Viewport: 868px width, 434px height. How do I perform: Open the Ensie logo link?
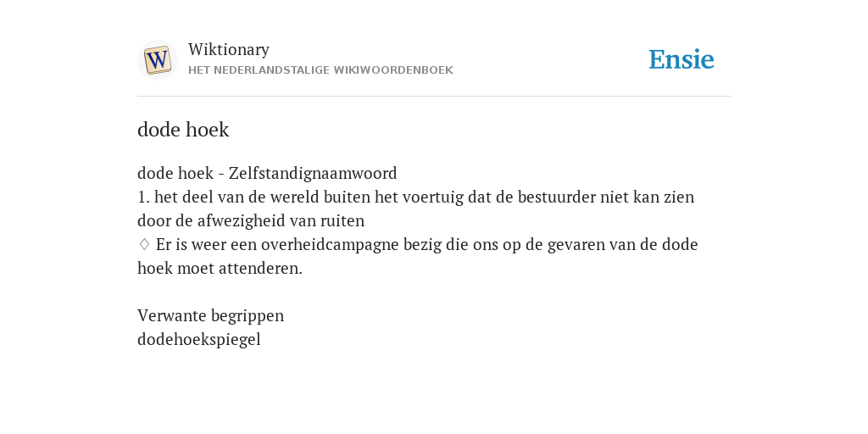[x=682, y=59]
